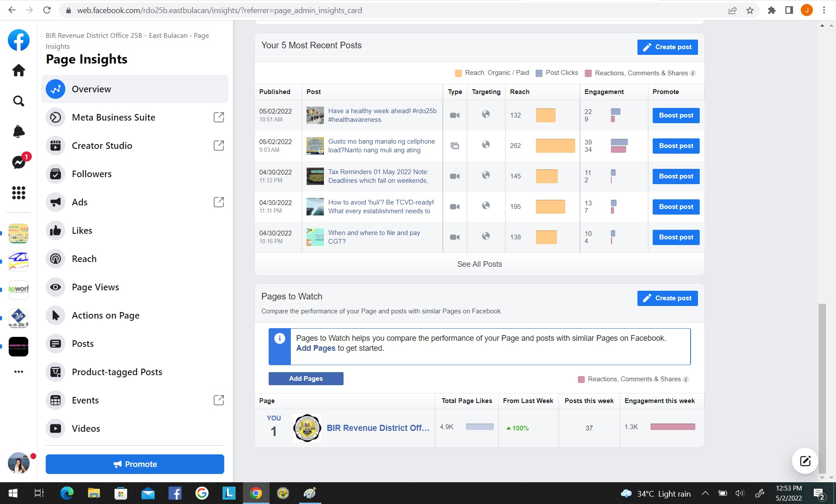Click the Add Pages button
836x504 pixels.
pyautogui.click(x=306, y=379)
